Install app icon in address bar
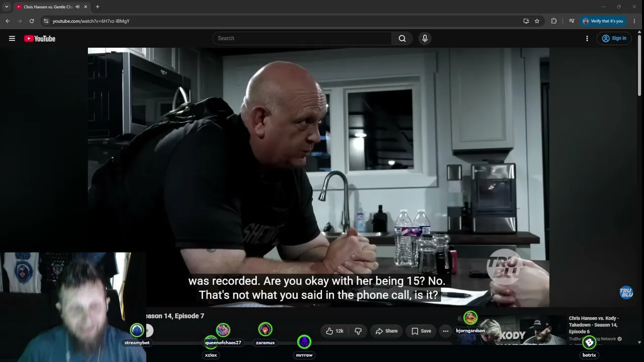 coord(526,21)
